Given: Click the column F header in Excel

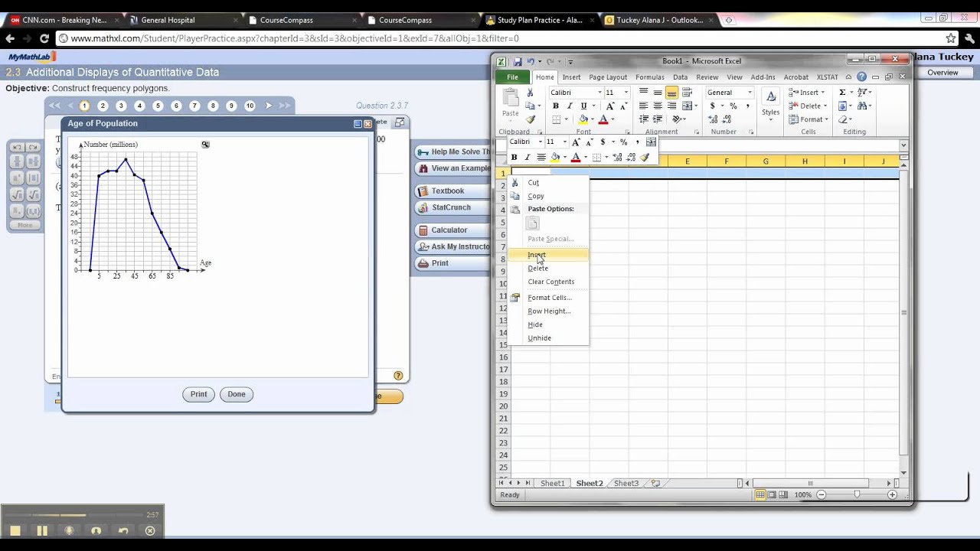Looking at the screenshot, I should tap(727, 161).
